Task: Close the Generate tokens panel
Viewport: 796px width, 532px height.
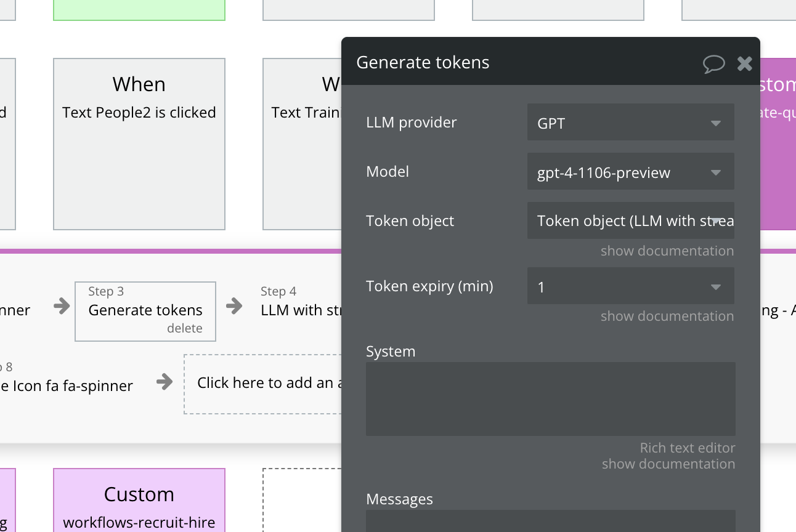Action: (x=745, y=63)
